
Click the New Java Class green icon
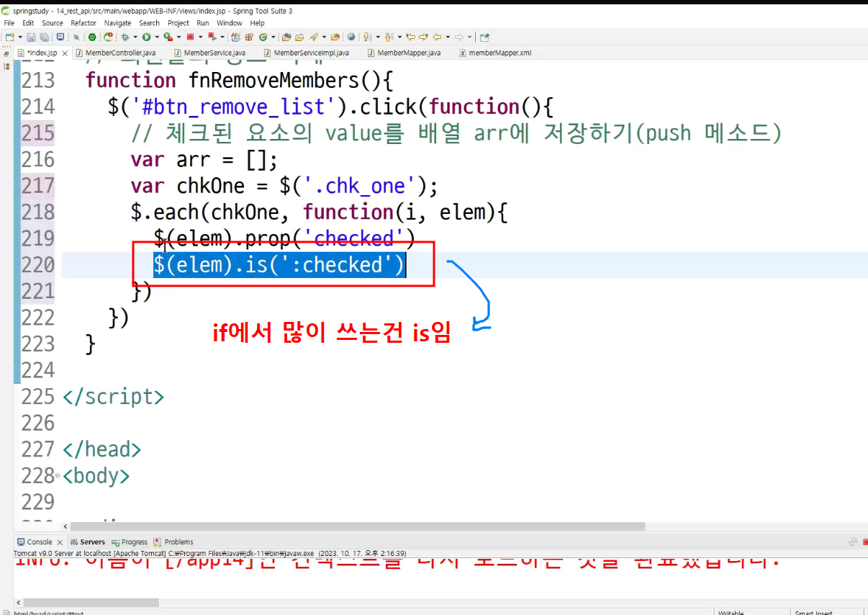pos(263,37)
